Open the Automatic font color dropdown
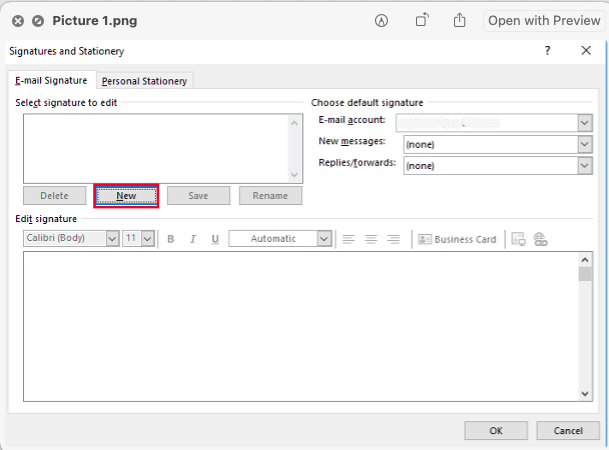Image resolution: width=609 pixels, height=450 pixels. (x=324, y=238)
